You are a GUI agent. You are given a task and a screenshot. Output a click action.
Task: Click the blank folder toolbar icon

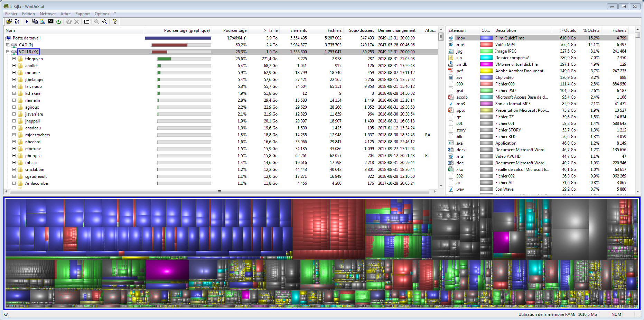tap(87, 21)
